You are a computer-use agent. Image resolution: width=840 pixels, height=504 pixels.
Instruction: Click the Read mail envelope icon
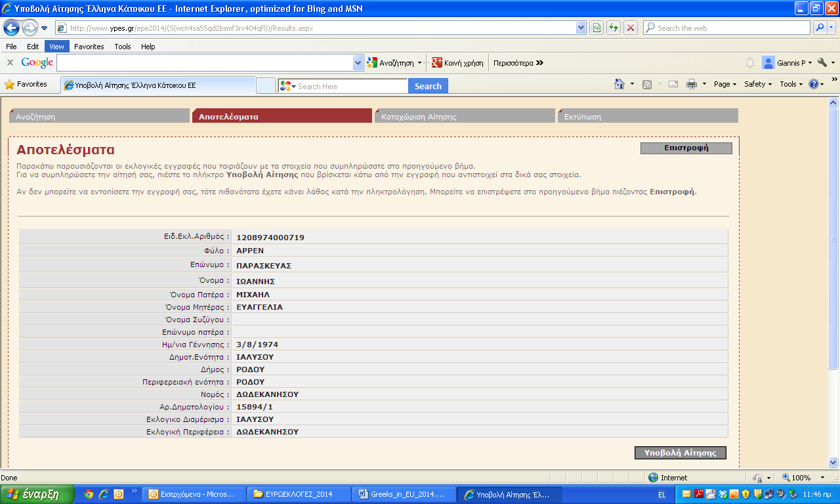673,84
